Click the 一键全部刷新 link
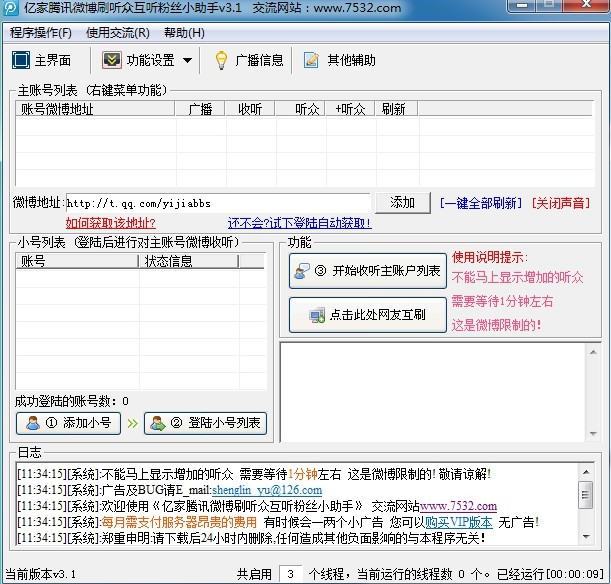The image size is (611, 584). 481,203
